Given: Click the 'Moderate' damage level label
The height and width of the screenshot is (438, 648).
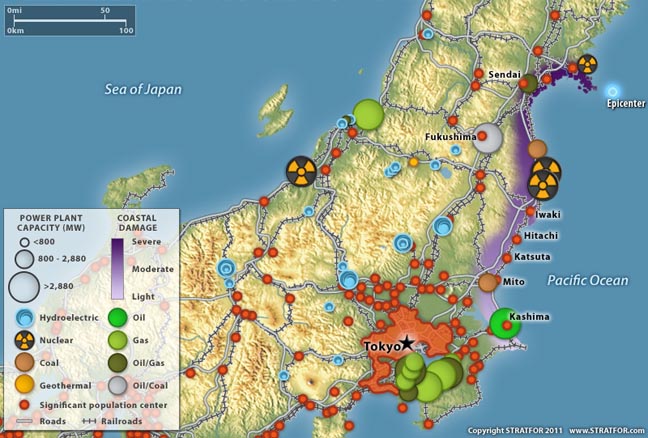Looking at the screenshot, I should (x=152, y=269).
